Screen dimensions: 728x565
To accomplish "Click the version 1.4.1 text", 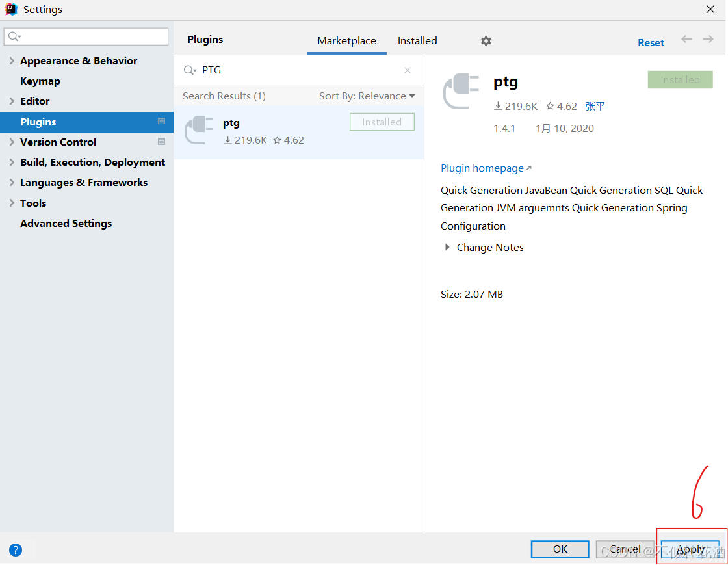I will pos(504,129).
